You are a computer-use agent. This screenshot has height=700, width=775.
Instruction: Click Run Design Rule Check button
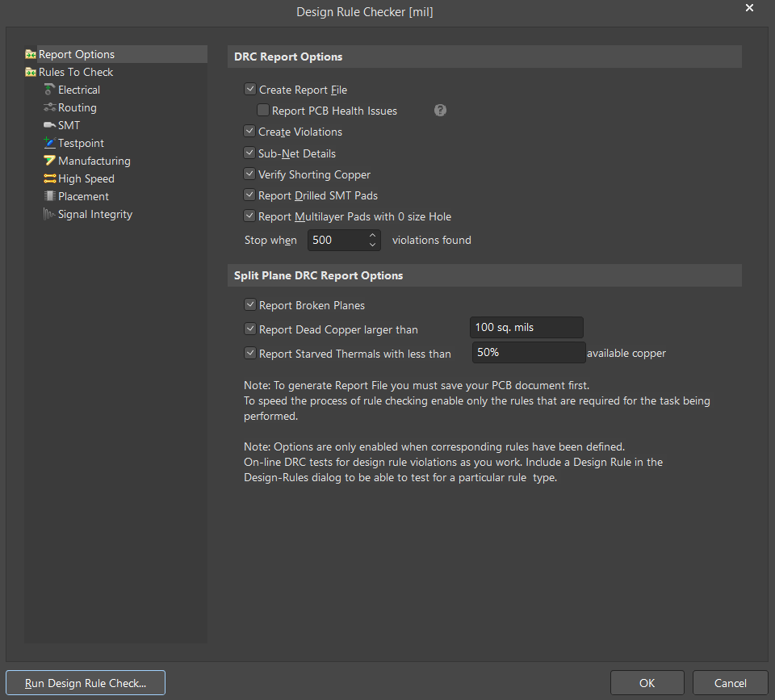[86, 683]
